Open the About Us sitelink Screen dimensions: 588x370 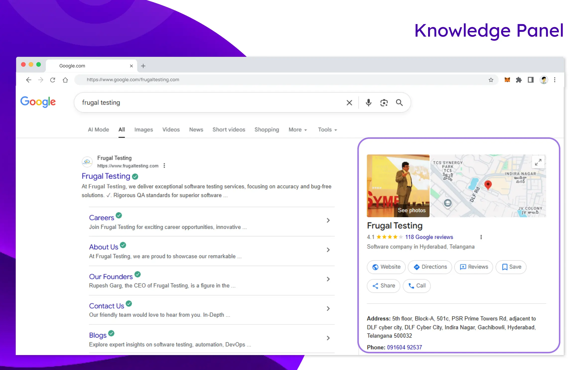104,247
